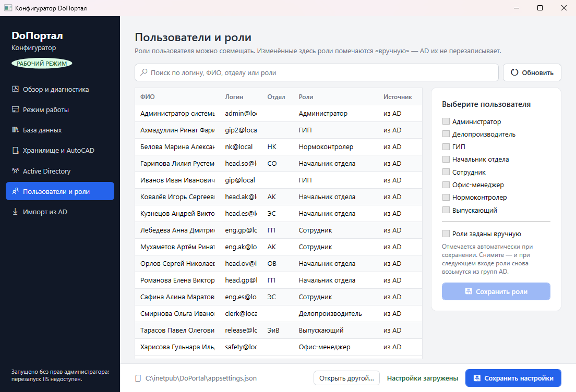Click the search magnifier icon
This screenshot has height=392, width=576.
pyautogui.click(x=145, y=72)
